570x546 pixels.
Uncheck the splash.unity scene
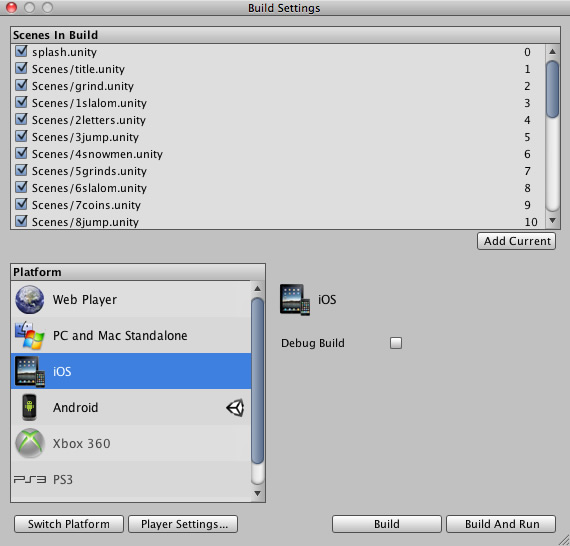click(21, 51)
